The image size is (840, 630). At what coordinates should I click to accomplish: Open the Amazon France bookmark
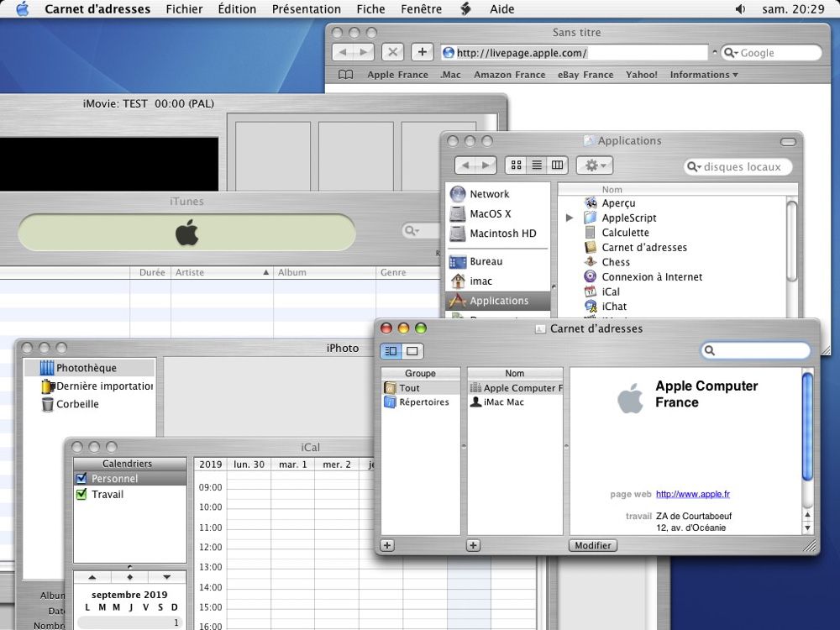(510, 75)
